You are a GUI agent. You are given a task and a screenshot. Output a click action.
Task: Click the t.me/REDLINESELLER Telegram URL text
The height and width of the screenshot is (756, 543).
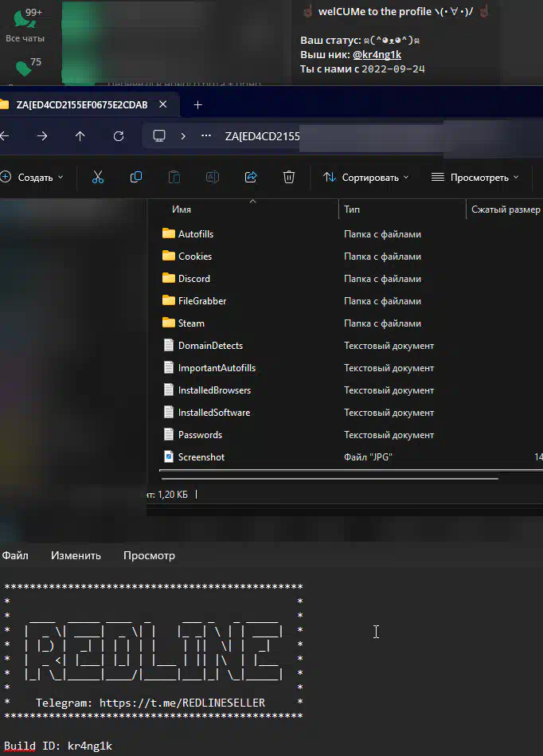[x=182, y=703]
